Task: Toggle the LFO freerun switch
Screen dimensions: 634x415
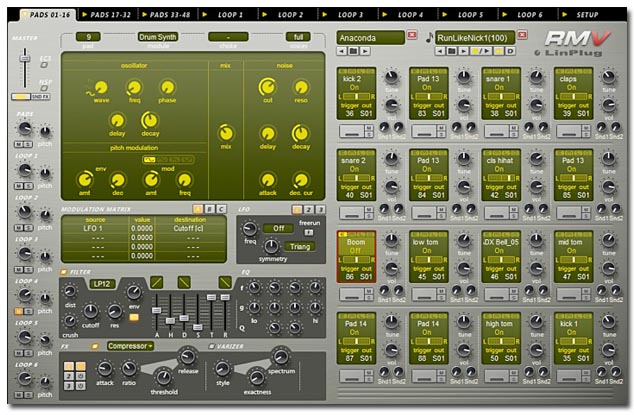Action: click(x=309, y=233)
